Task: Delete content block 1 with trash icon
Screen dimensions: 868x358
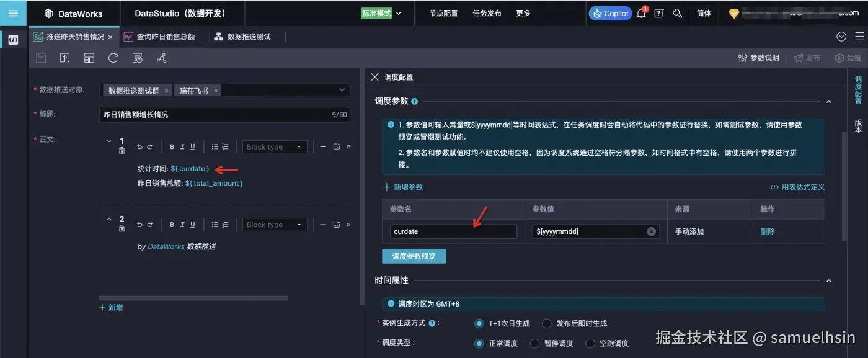Action: click(122, 151)
